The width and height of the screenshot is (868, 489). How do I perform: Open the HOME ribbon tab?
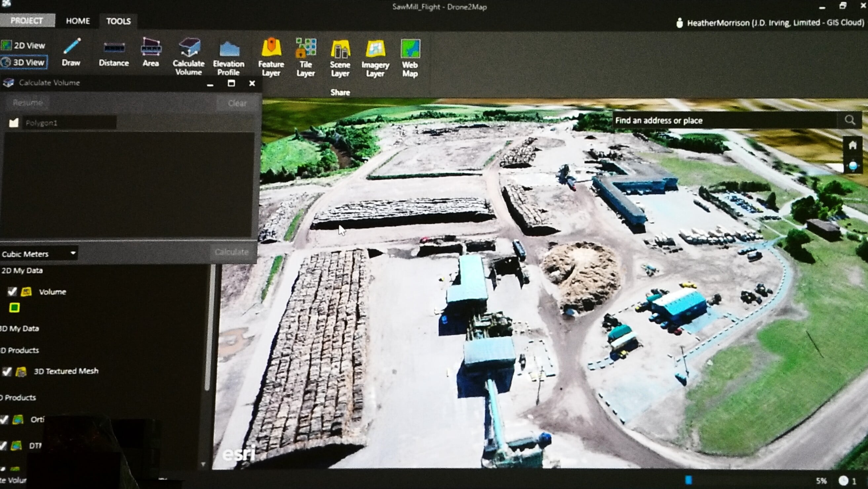[78, 21]
